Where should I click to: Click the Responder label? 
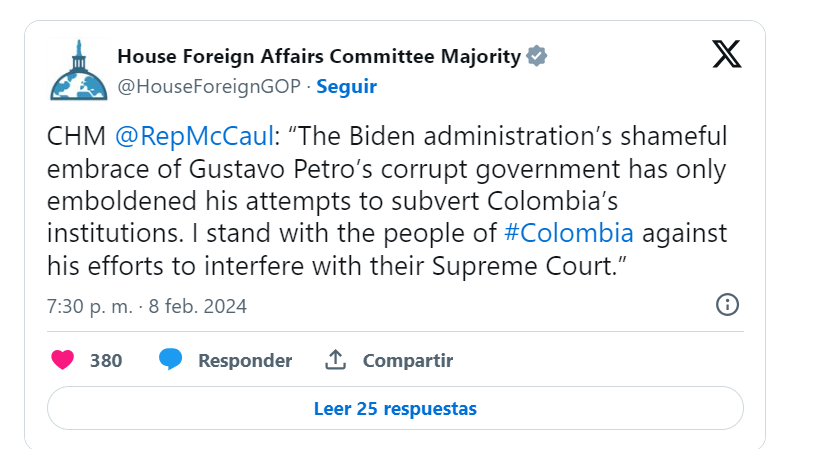tap(245, 361)
